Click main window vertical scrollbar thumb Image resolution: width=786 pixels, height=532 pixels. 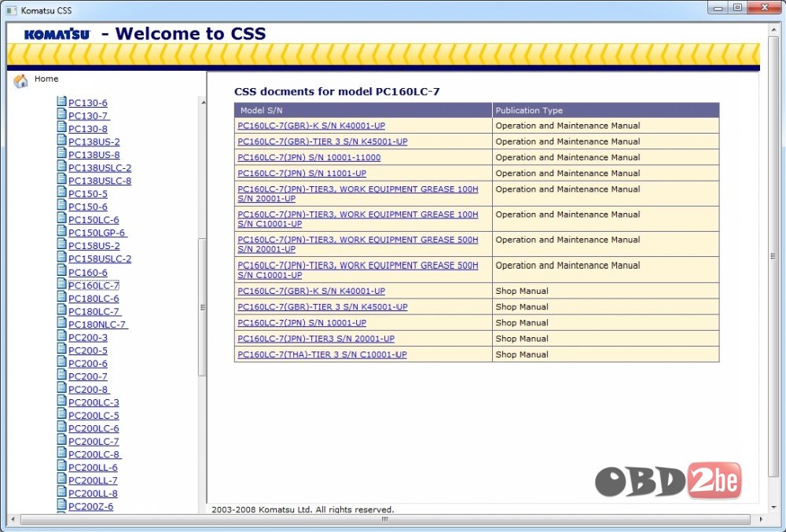coord(773,256)
